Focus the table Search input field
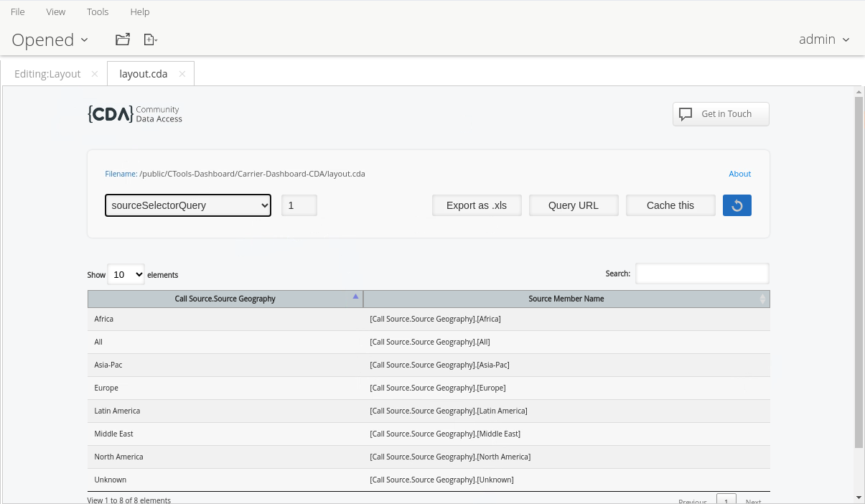The image size is (865, 504). click(701, 274)
